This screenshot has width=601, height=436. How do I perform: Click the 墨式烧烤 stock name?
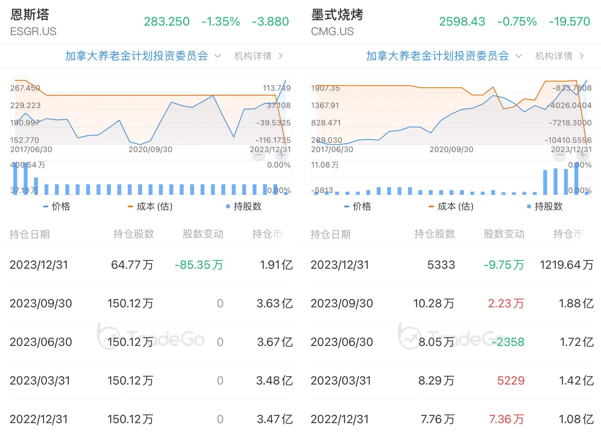pos(337,15)
